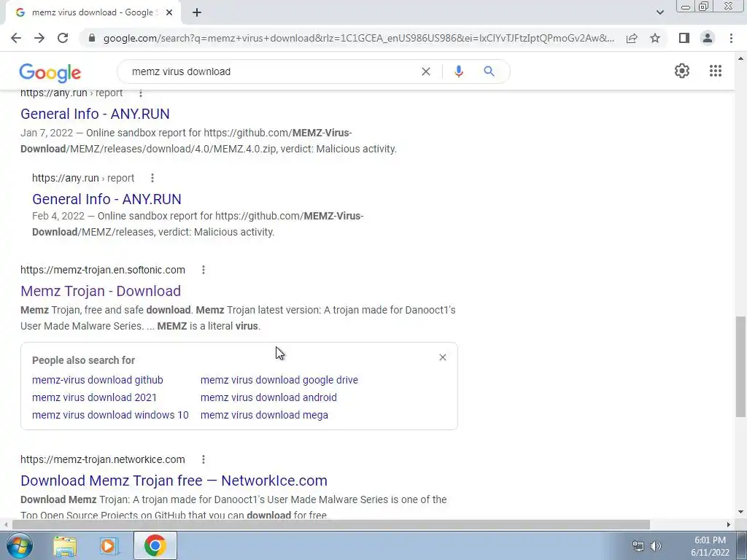Click into the Google search input
Image resolution: width=747 pixels, height=560 pixels.
271,71
